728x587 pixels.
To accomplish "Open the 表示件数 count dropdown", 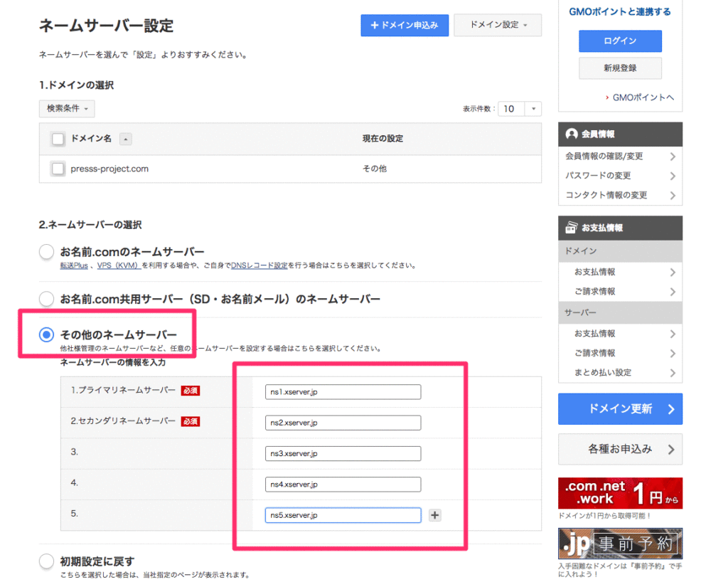I will pos(520,109).
